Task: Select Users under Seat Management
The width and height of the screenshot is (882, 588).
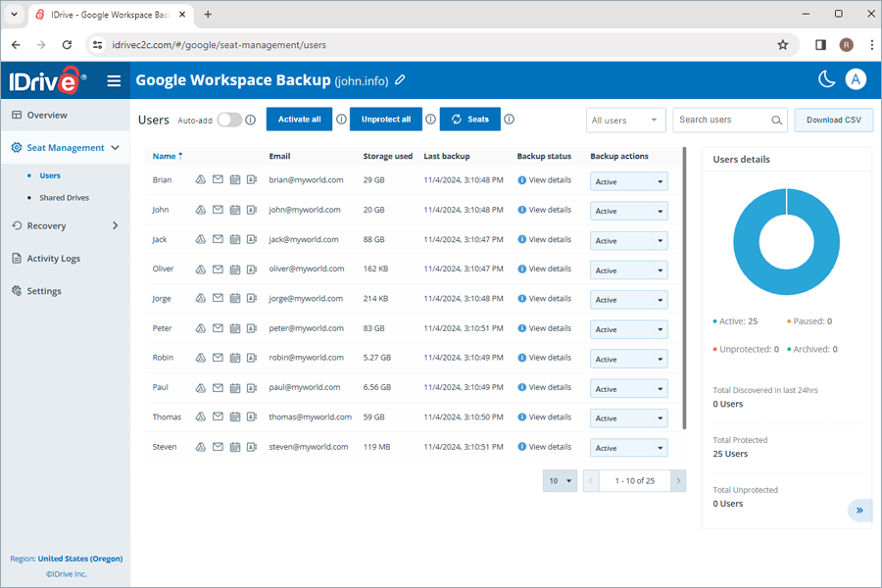Action: click(x=50, y=175)
